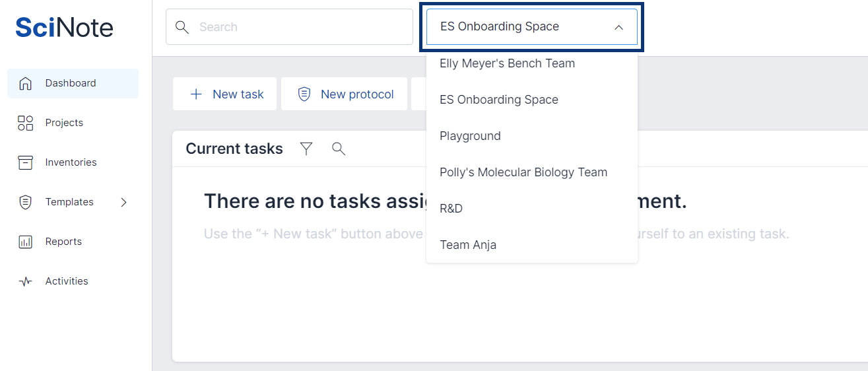Screen dimensions: 868x371
Task: Collapse the team switcher dropdown arrow
Action: coord(618,27)
